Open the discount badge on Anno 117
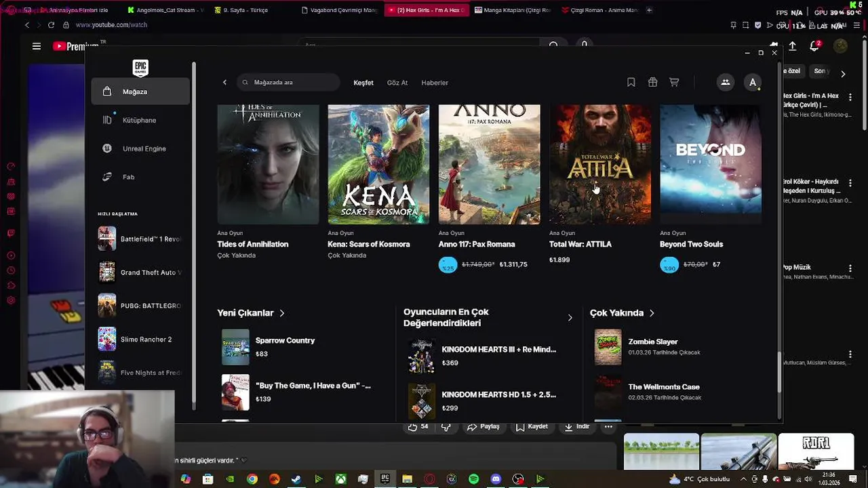Viewport: 868px width, 488px height. coord(448,264)
